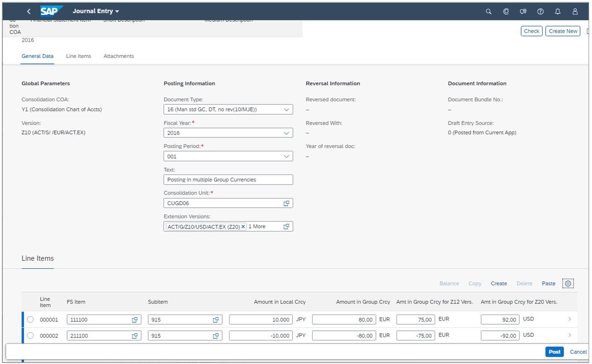Open the Posting Period dropdown
The width and height of the screenshot is (592, 364).
287,156
